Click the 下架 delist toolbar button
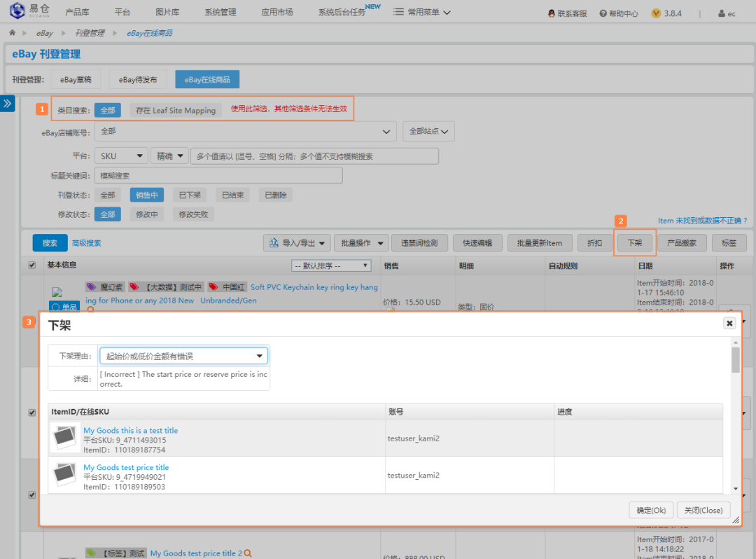The image size is (756, 559). [634, 242]
